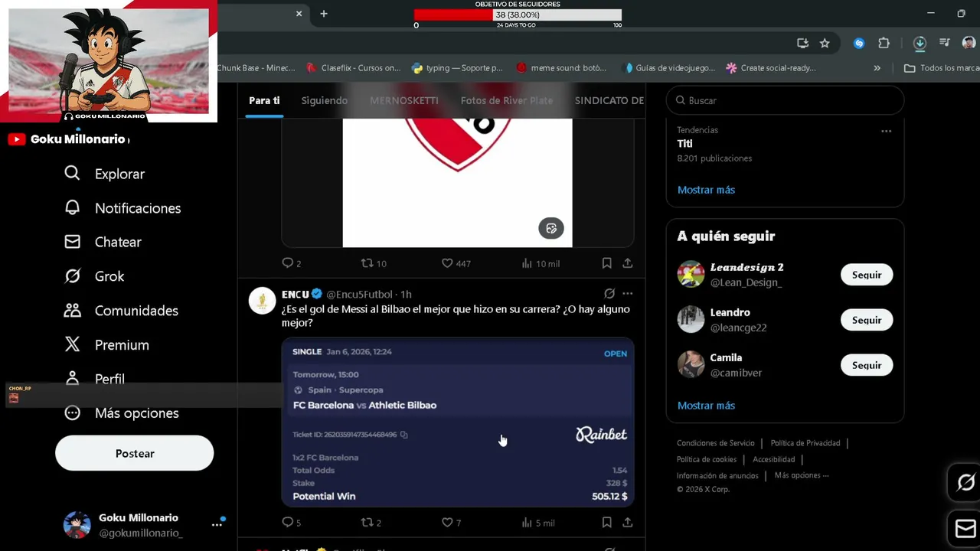Viewport: 980px width, 551px height.
Task: Switch to Siguiendo tab
Action: (x=325, y=100)
